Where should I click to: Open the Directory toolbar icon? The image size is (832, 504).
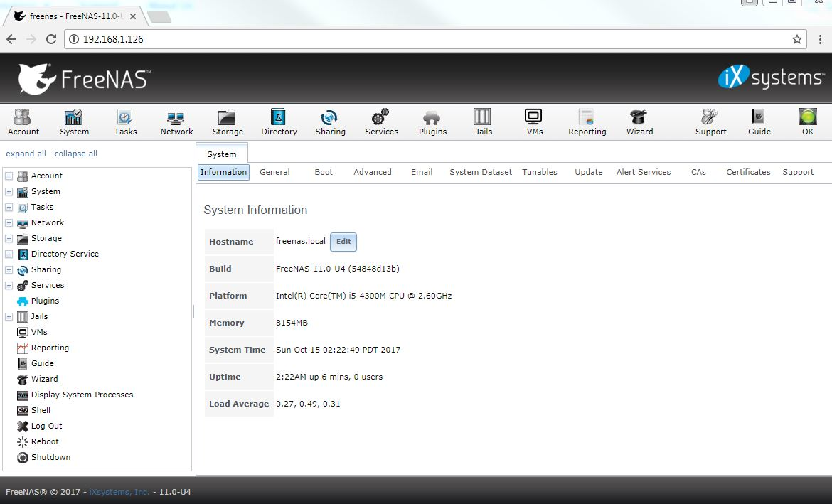279,122
